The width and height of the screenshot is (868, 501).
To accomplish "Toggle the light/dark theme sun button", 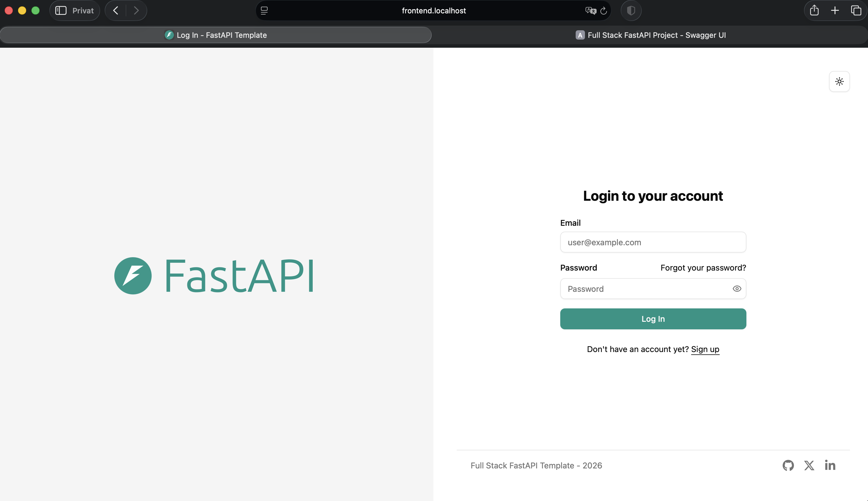I will [x=839, y=81].
